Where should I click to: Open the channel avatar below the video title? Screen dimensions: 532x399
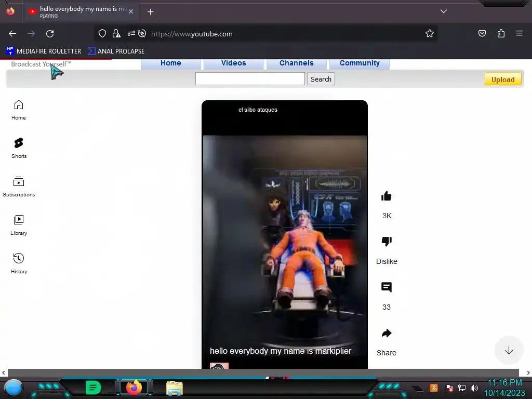point(219,366)
